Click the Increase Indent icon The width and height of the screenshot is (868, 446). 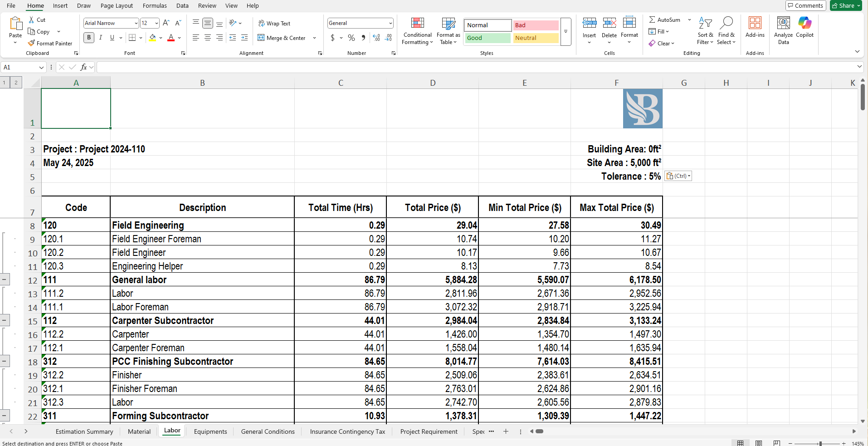244,38
